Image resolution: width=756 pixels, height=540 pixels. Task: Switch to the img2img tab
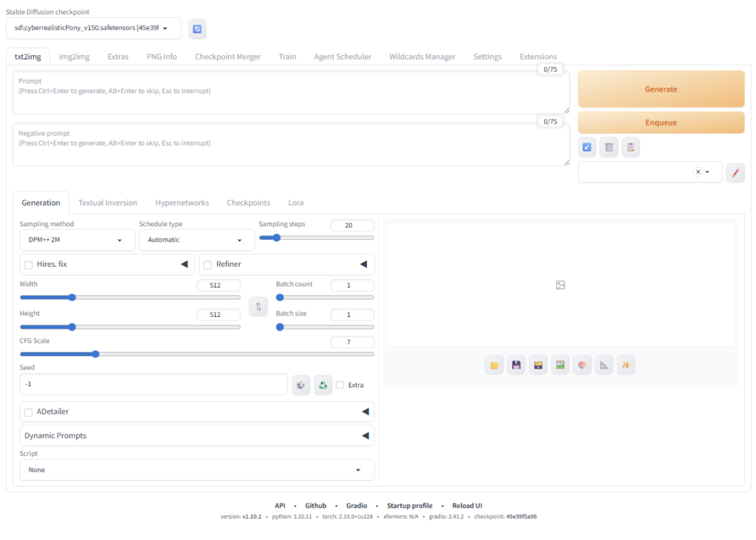click(74, 57)
